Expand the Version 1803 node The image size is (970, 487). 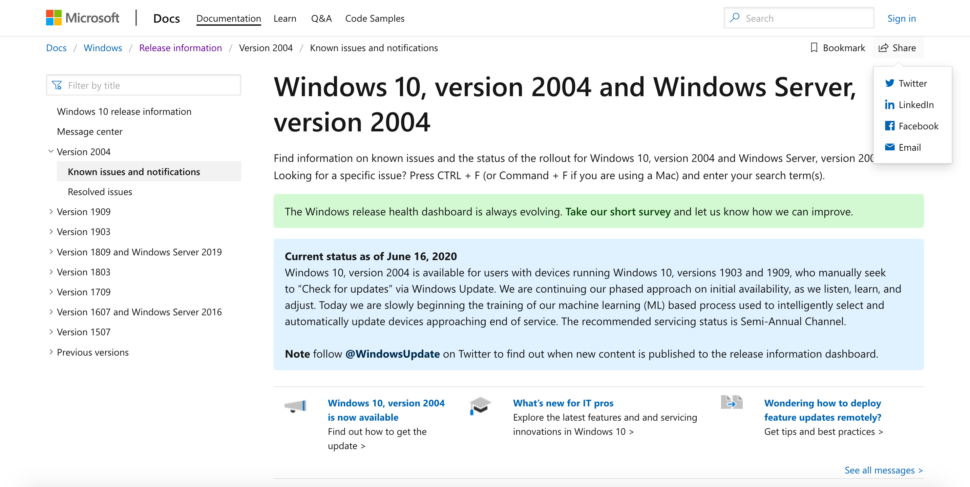click(51, 272)
